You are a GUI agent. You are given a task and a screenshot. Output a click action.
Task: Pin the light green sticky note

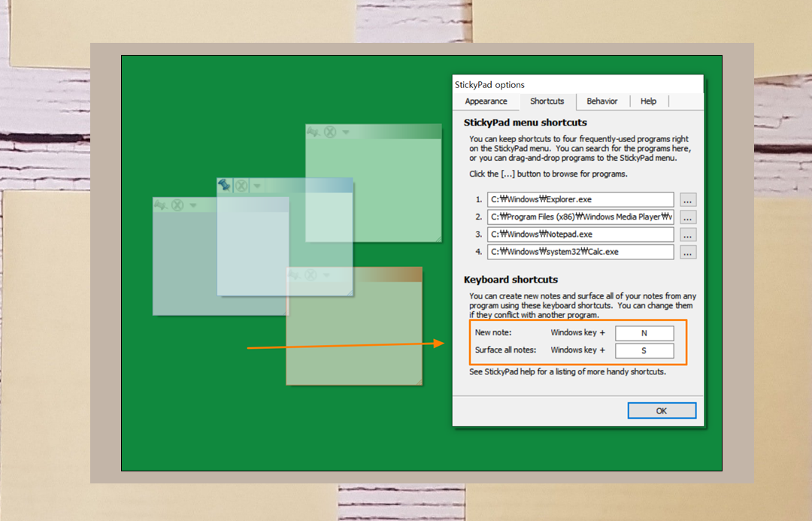click(x=314, y=132)
